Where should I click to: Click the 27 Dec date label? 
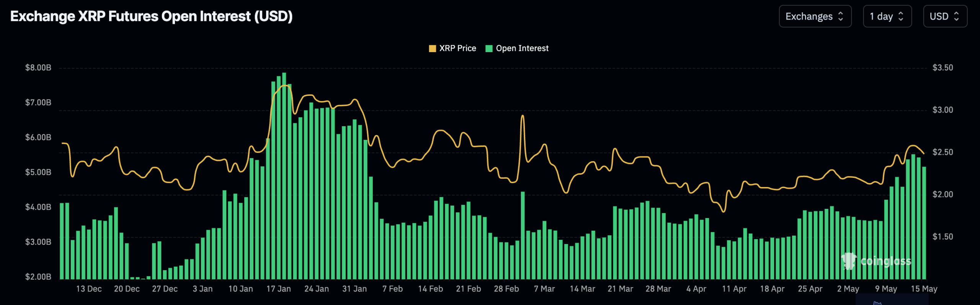[165, 289]
